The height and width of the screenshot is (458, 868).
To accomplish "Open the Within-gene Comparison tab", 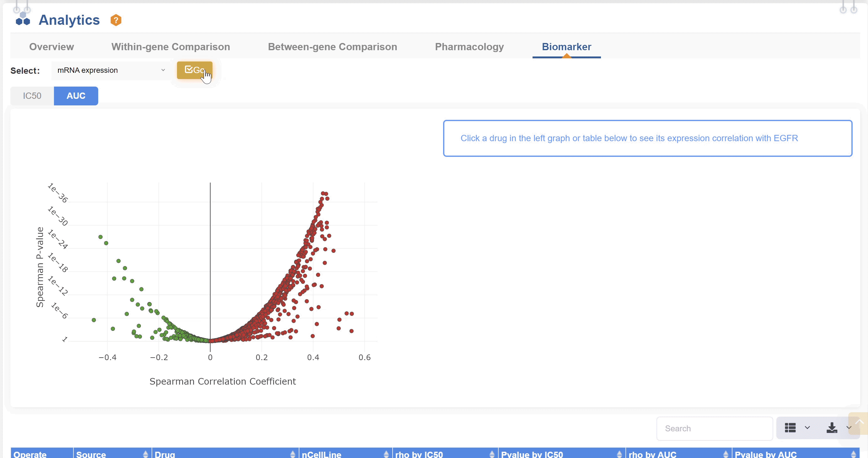I will [170, 47].
